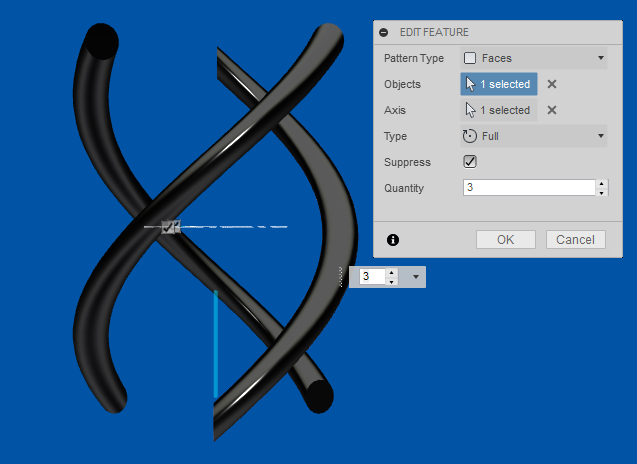
Task: Toggle the Suppress checkbox in dialog
Action: [470, 162]
